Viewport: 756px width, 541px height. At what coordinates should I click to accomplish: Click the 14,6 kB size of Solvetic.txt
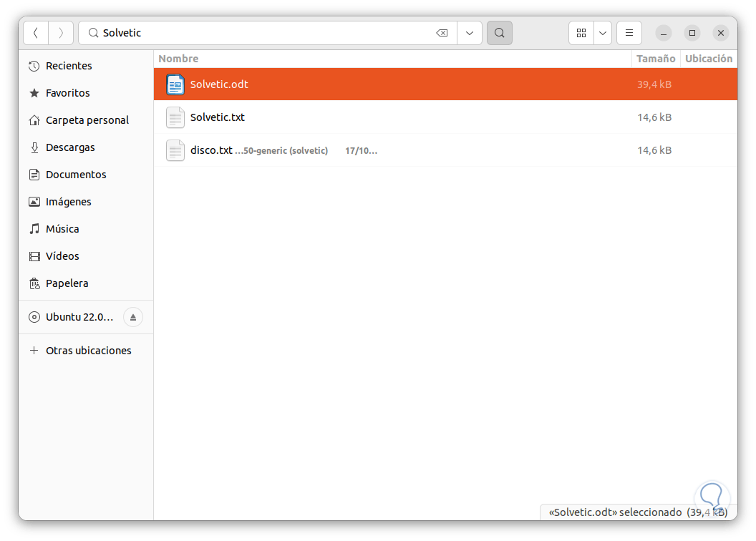click(x=654, y=117)
